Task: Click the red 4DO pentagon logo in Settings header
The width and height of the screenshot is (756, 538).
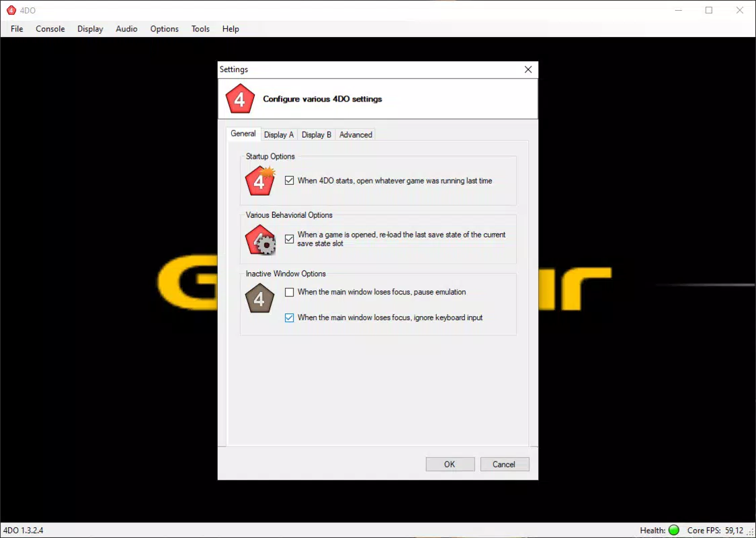Action: pos(240,99)
